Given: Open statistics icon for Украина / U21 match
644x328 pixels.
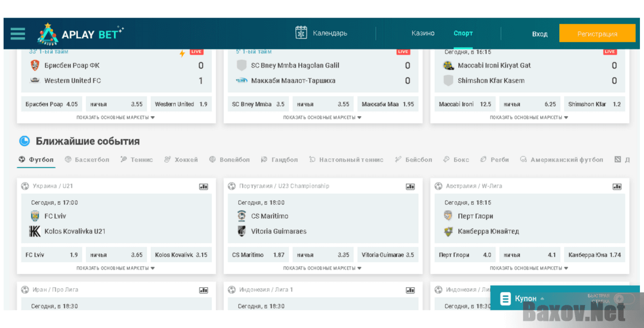Looking at the screenshot, I should pyautogui.click(x=203, y=187).
